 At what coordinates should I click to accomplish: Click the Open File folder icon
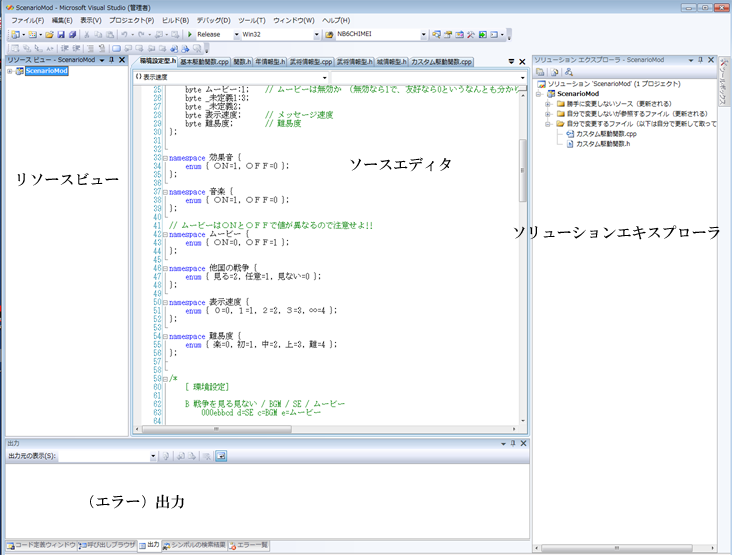point(48,34)
